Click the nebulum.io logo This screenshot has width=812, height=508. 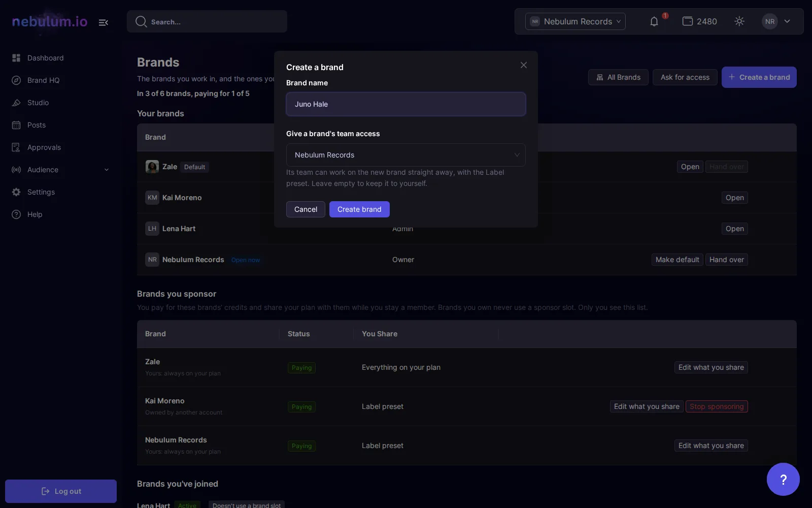50,21
